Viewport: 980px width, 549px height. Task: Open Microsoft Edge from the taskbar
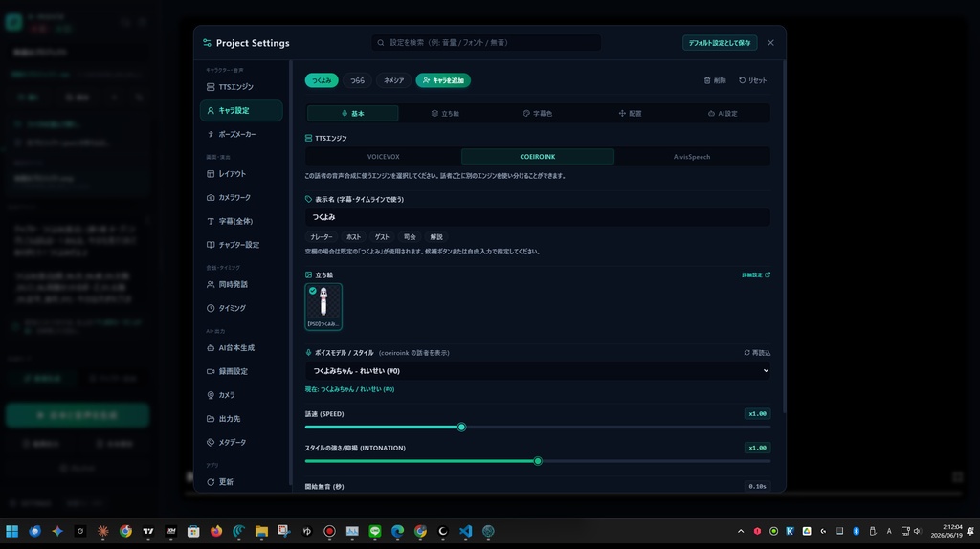pyautogui.click(x=397, y=532)
